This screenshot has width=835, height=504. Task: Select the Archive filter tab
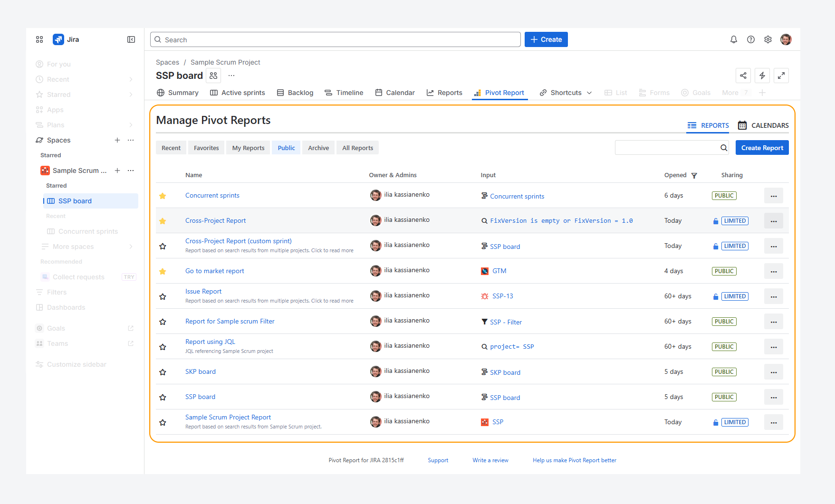click(x=318, y=148)
